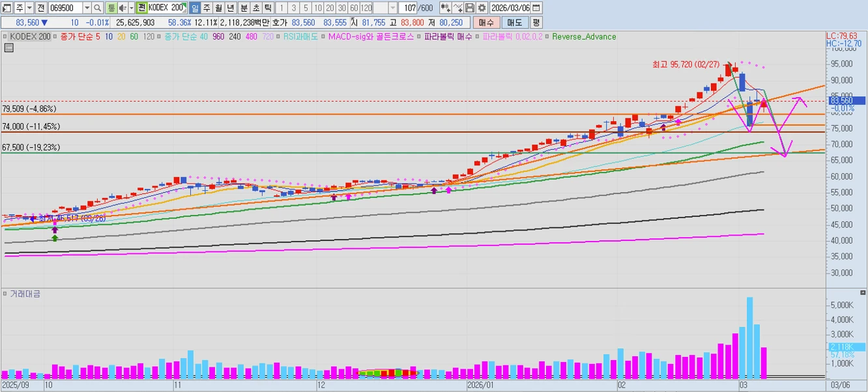
Task: Select the 일 daily chart period
Action: pos(195,8)
